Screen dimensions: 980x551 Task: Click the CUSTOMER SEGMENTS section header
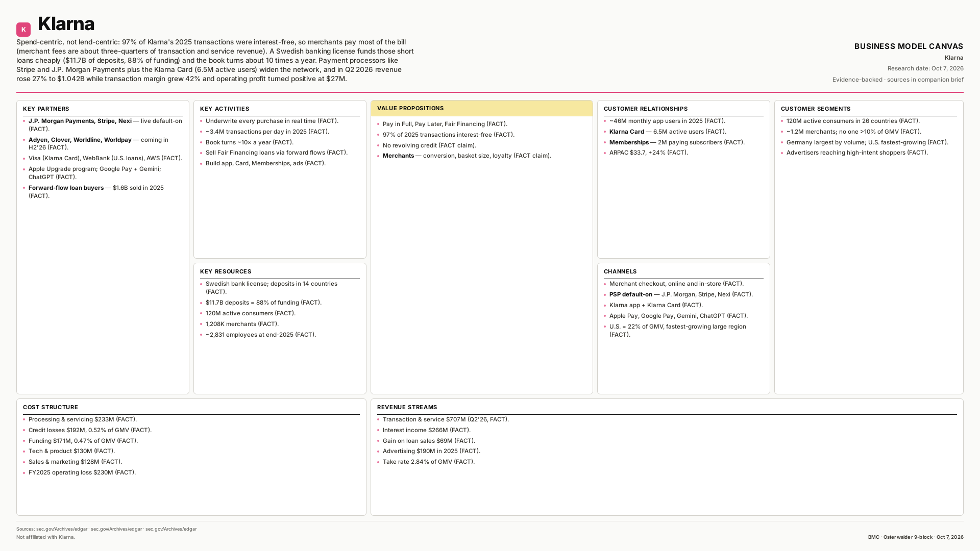(816, 109)
